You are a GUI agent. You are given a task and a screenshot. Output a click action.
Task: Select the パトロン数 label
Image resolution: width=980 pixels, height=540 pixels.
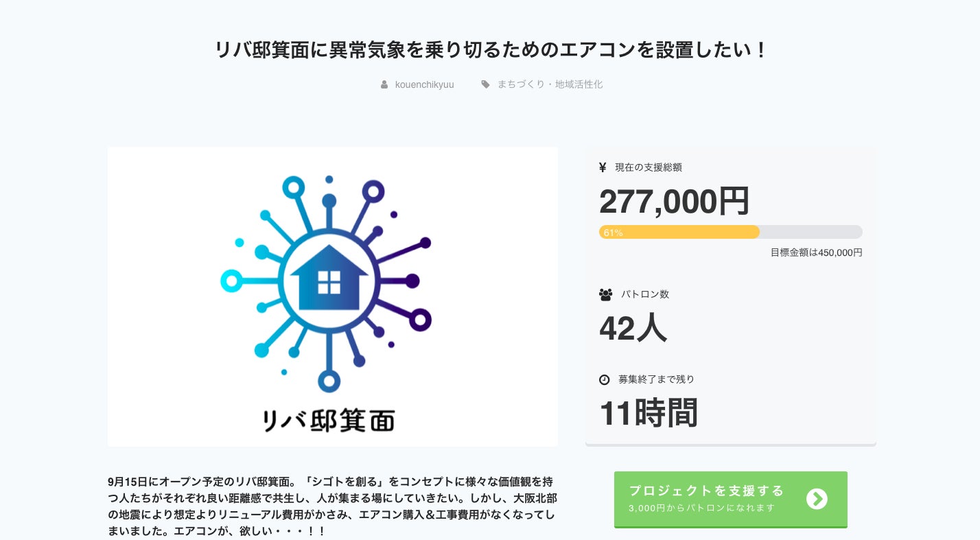point(644,294)
